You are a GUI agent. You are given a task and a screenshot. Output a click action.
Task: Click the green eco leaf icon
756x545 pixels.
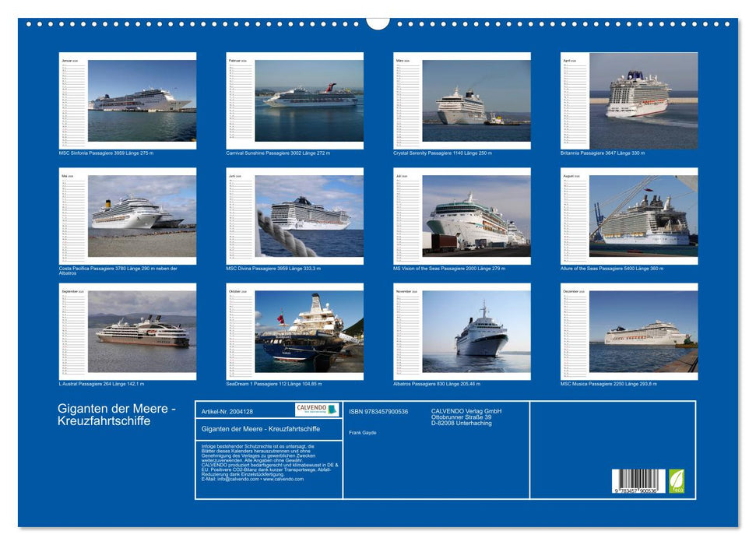[x=678, y=480]
